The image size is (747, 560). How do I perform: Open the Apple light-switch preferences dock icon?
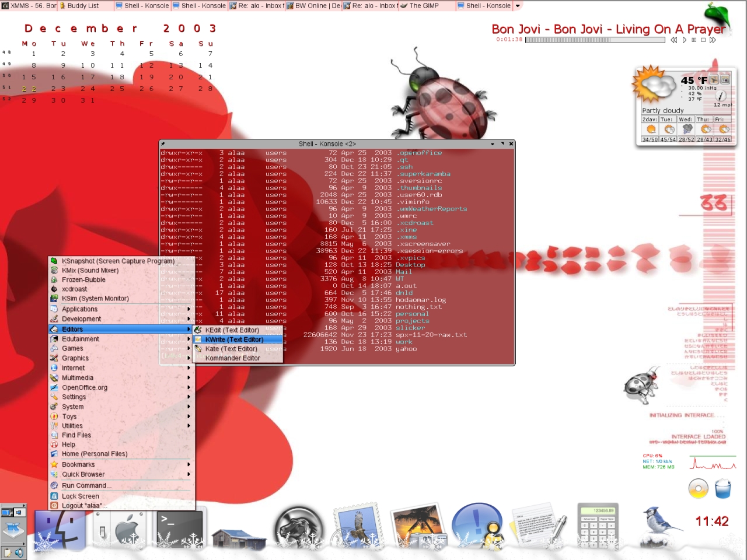point(121,529)
